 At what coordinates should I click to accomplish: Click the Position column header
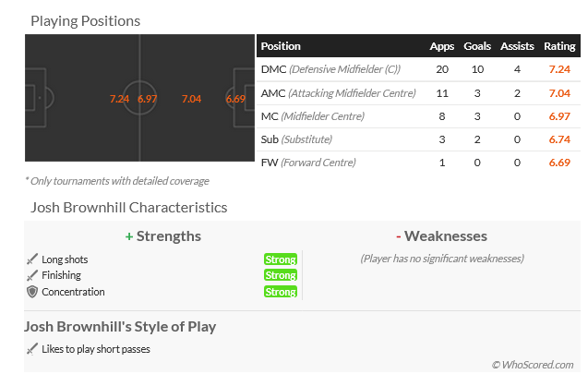[281, 46]
